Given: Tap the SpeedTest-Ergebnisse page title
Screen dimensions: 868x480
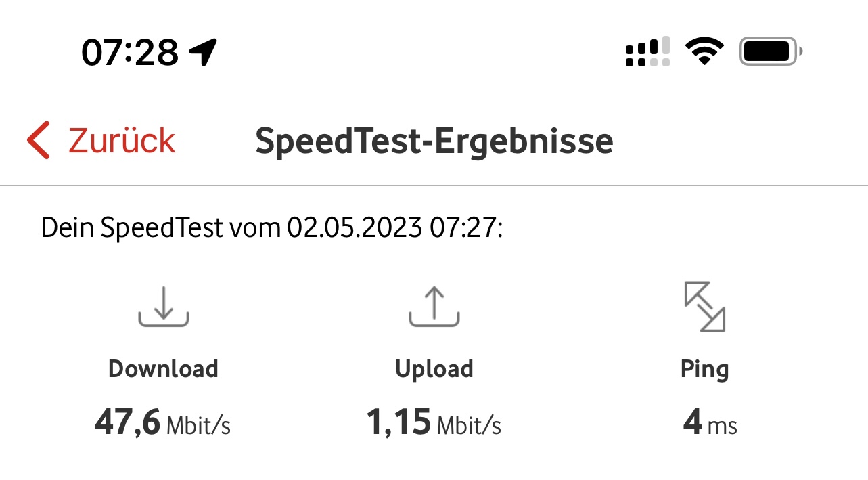Looking at the screenshot, I should pos(434,141).
